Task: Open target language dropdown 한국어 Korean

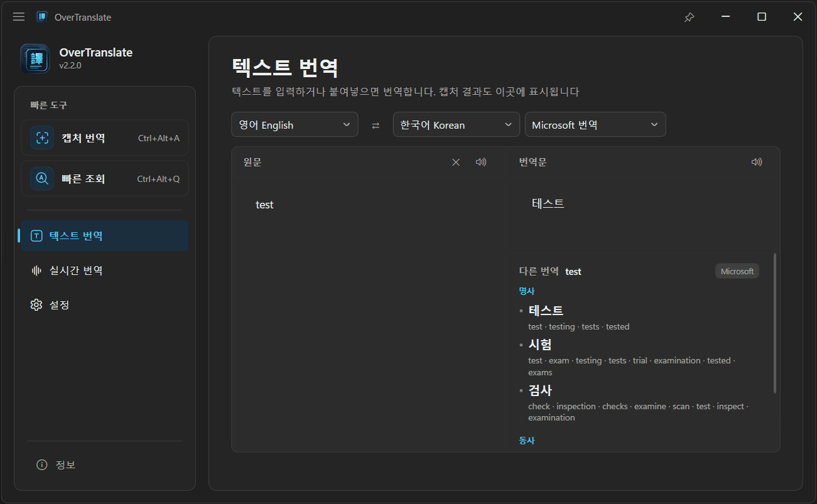Action: coord(457,124)
